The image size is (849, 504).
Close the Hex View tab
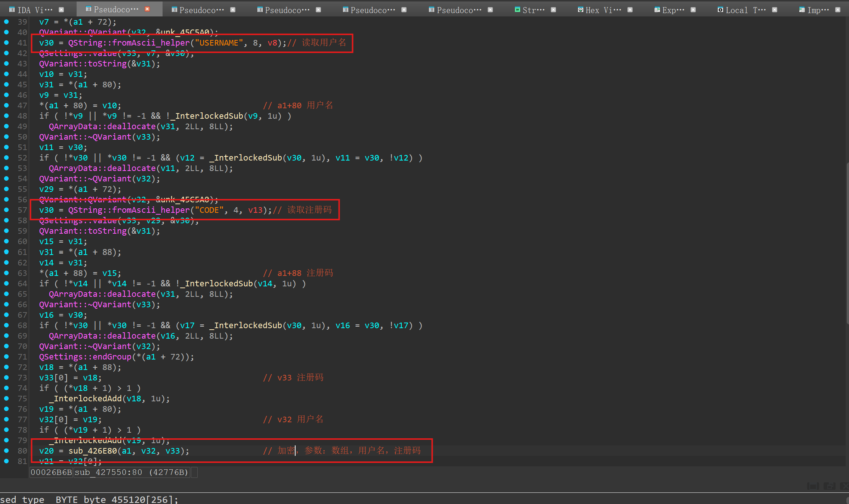point(630,10)
